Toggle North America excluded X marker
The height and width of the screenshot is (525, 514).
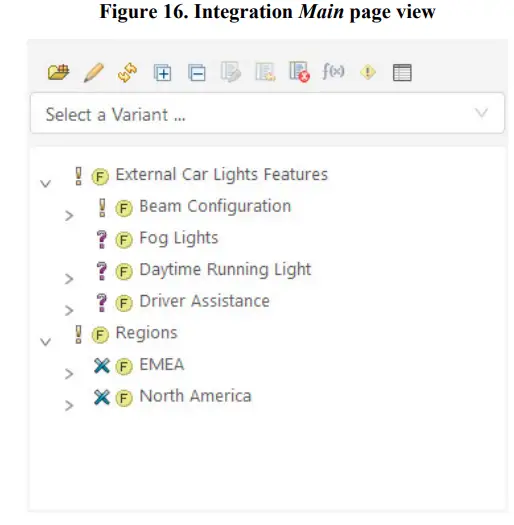click(x=102, y=397)
